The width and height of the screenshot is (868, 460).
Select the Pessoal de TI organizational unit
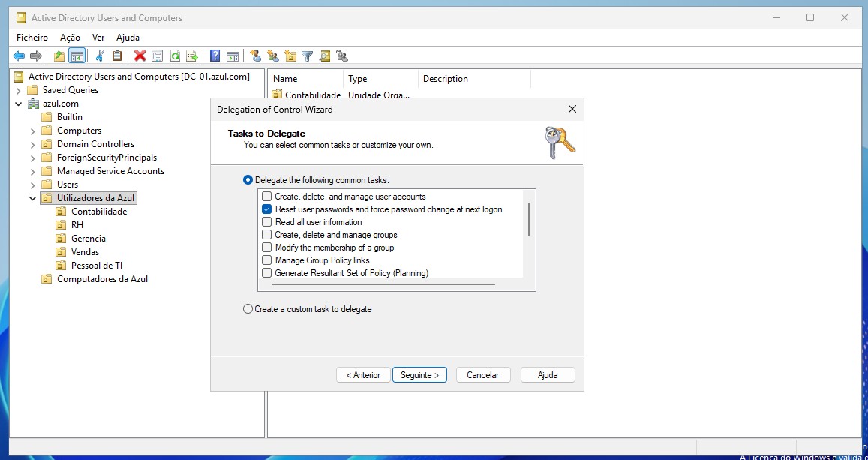click(97, 265)
